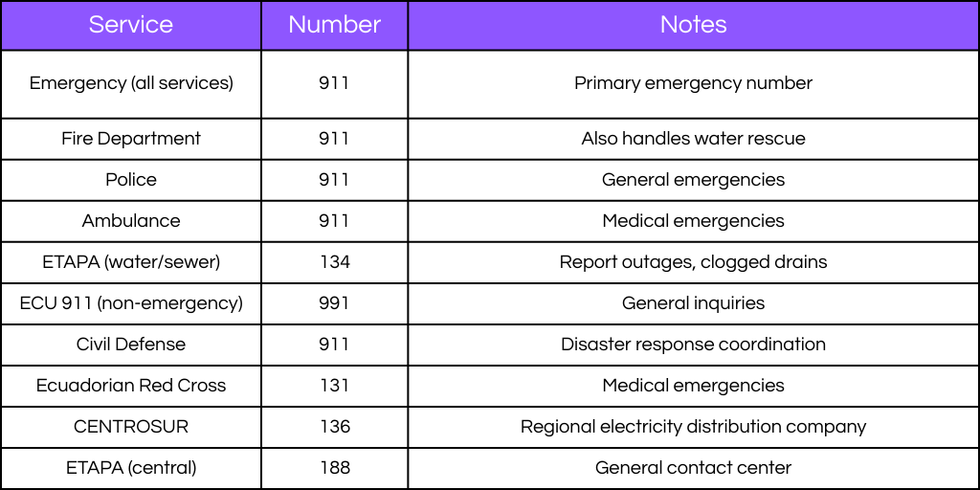The height and width of the screenshot is (490, 980).
Task: Select the Ambulance service cell
Action: 131,221
